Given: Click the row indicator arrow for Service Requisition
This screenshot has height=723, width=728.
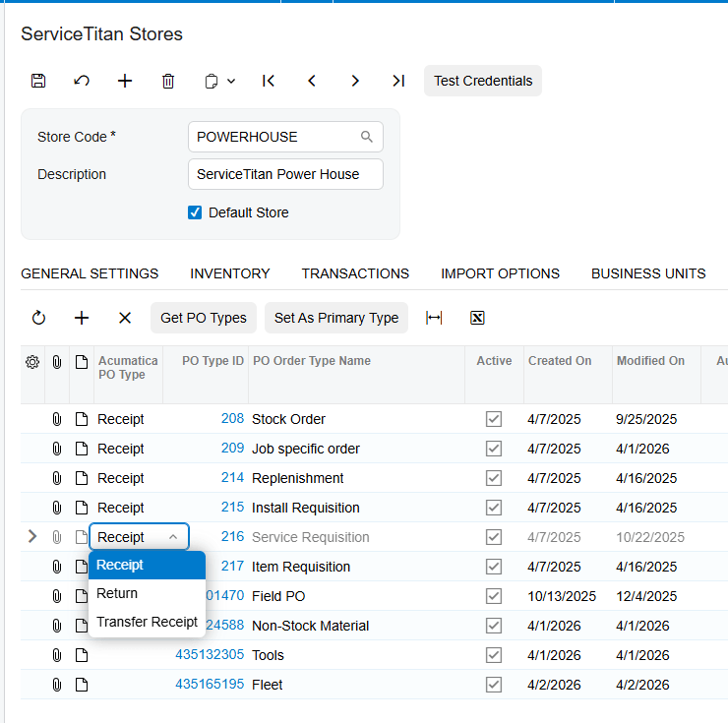Looking at the screenshot, I should click(32, 537).
